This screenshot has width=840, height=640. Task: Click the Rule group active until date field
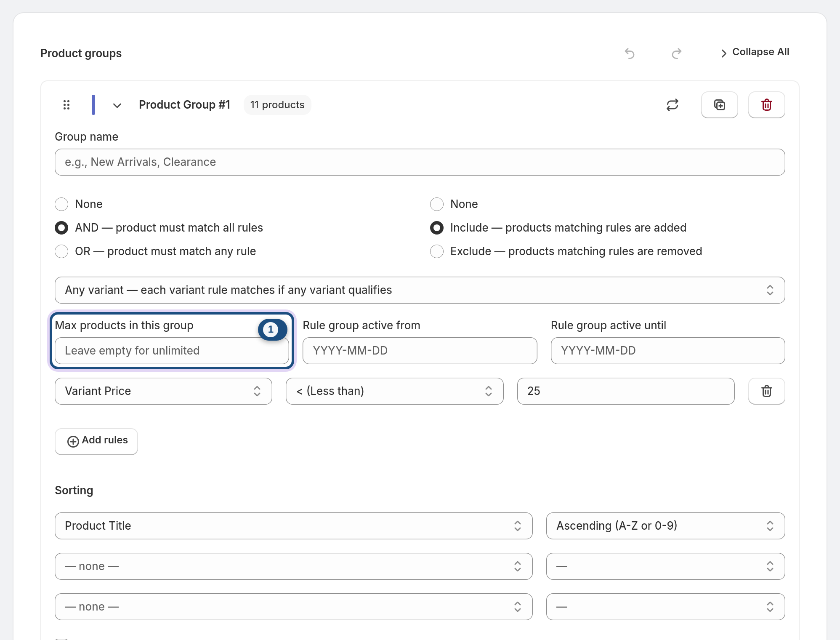click(x=668, y=351)
